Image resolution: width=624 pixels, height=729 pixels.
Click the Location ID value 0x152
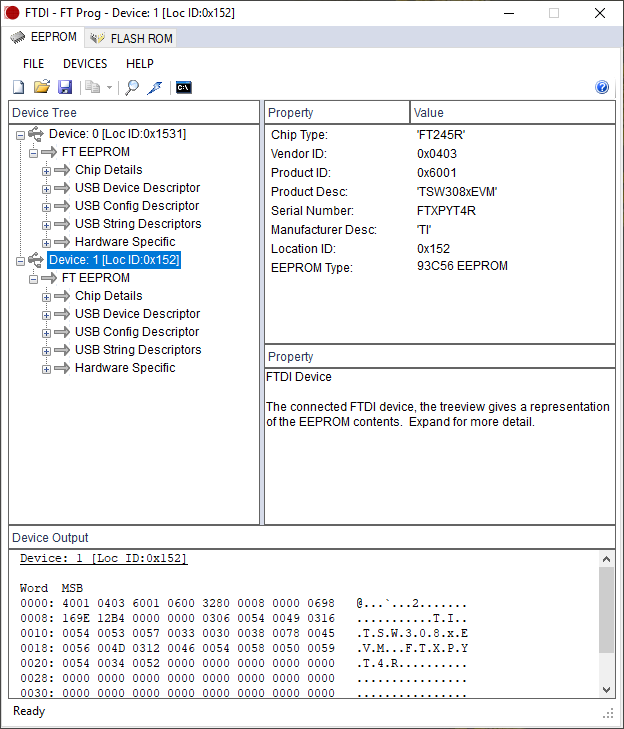pyautogui.click(x=433, y=249)
